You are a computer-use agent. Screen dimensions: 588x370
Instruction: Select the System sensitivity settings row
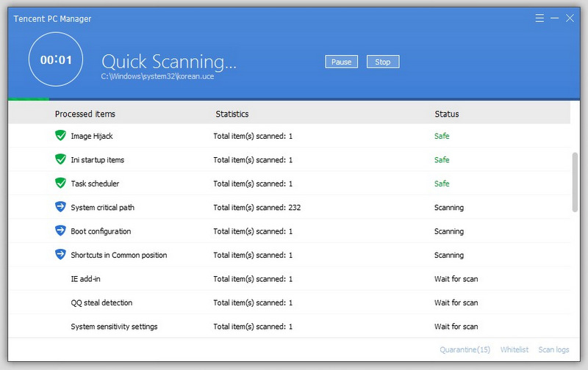[x=289, y=326]
